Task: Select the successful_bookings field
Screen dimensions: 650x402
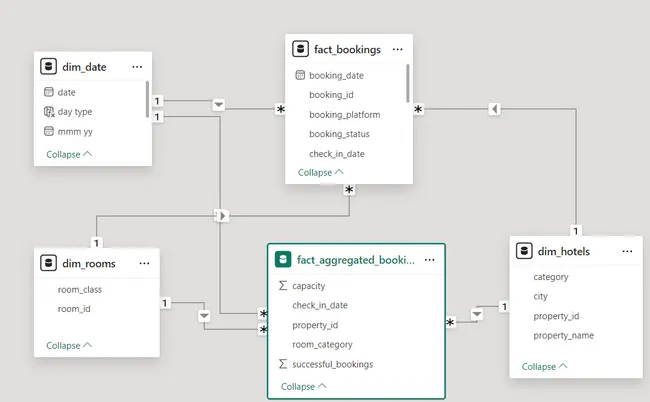Action: [x=333, y=364]
